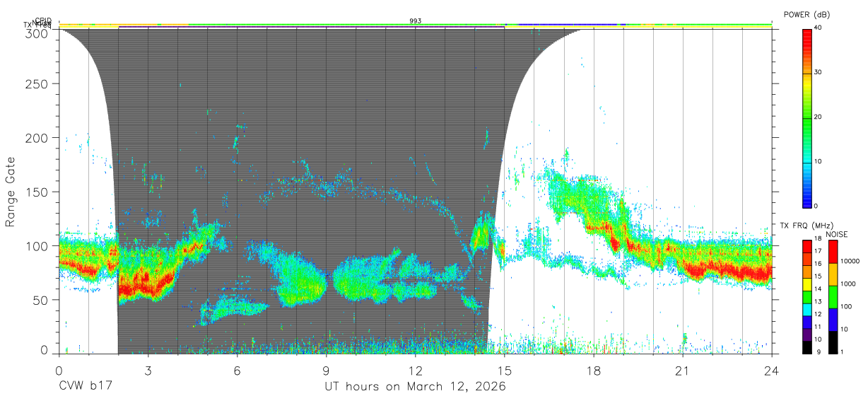This screenshot has height=401, width=868.
Task: Click the 12 tick on UT hours axis
Action: pyautogui.click(x=415, y=370)
